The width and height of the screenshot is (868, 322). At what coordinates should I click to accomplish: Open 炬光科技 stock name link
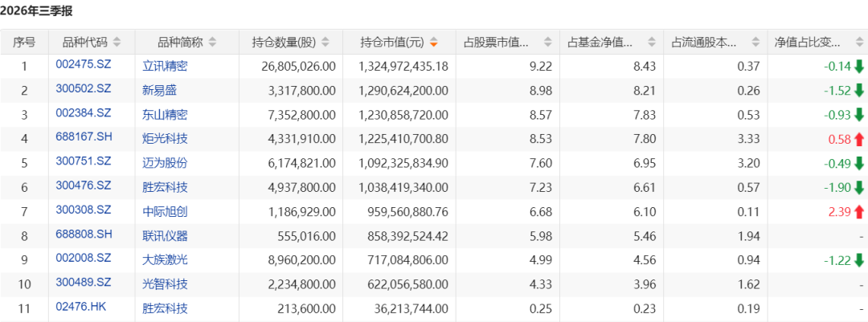click(x=165, y=140)
